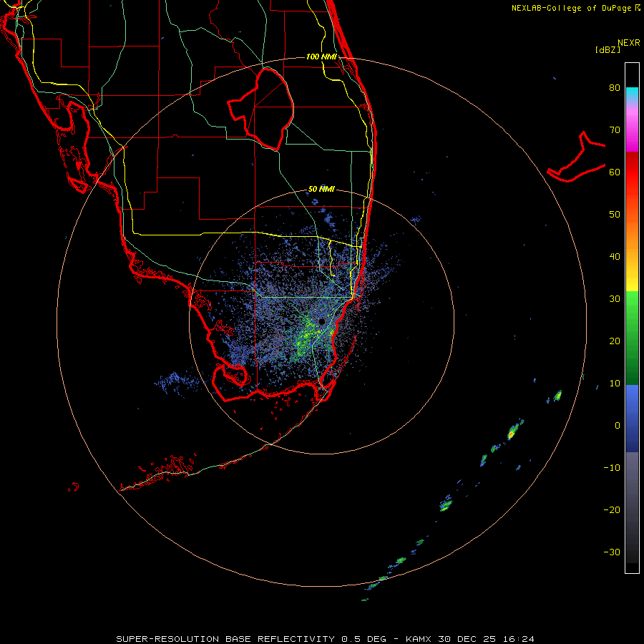Click the radar site black dot at center

coord(321,321)
